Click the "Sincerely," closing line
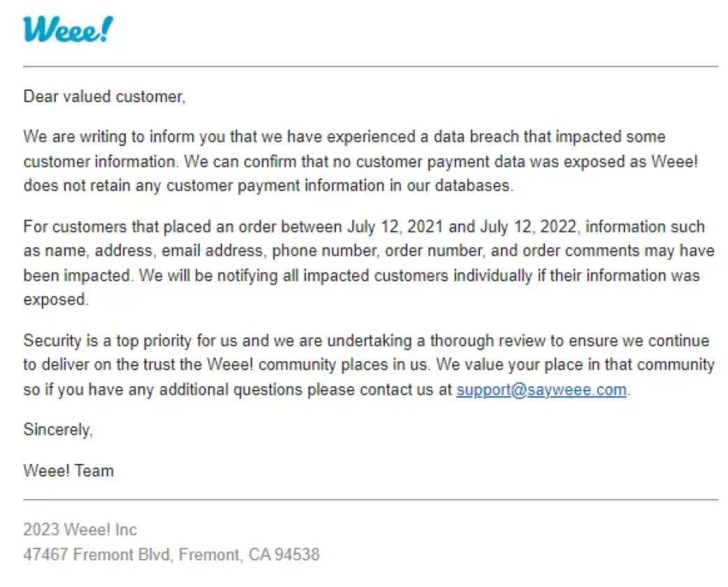The image size is (728, 587). point(57,430)
